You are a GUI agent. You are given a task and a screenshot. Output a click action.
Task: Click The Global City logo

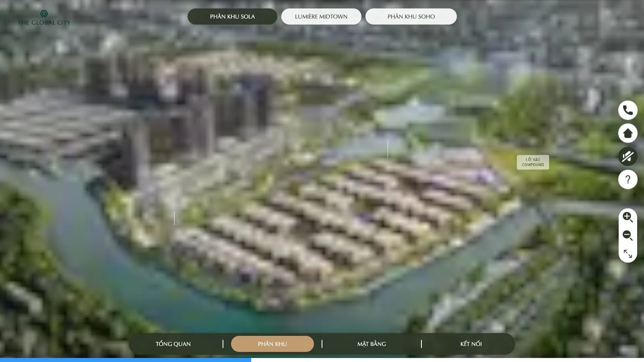(x=44, y=18)
